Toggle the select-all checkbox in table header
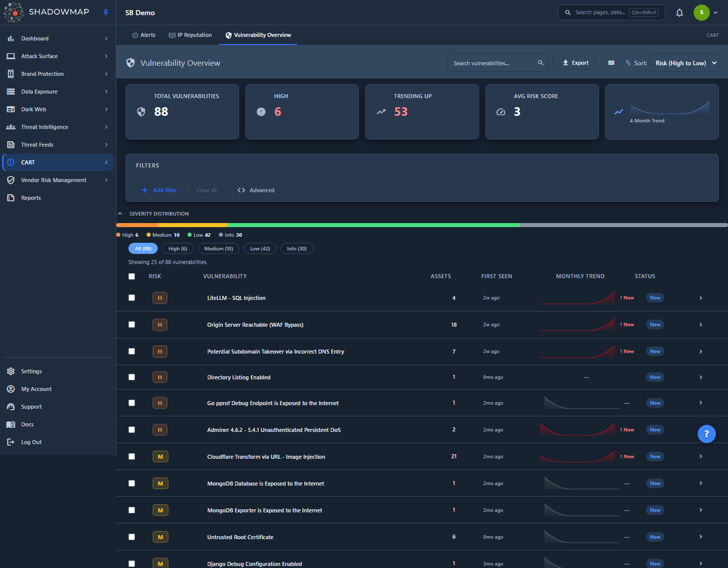The height and width of the screenshot is (568, 728). (x=131, y=276)
